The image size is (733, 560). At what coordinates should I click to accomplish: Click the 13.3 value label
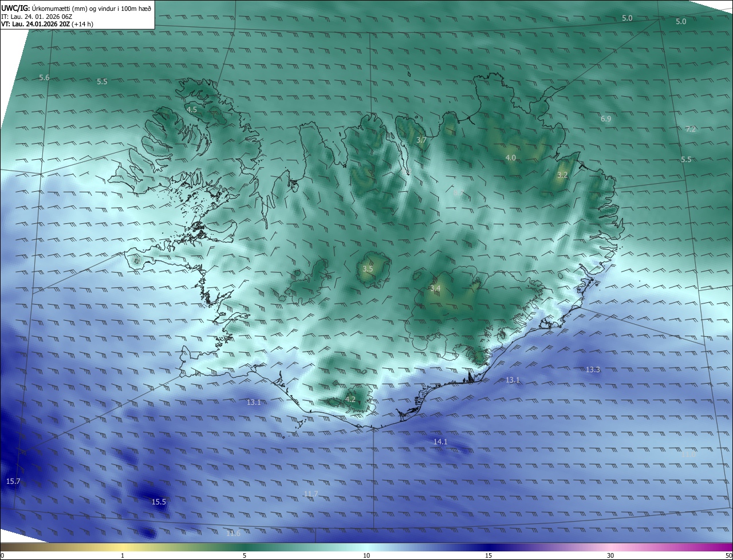[x=593, y=369]
